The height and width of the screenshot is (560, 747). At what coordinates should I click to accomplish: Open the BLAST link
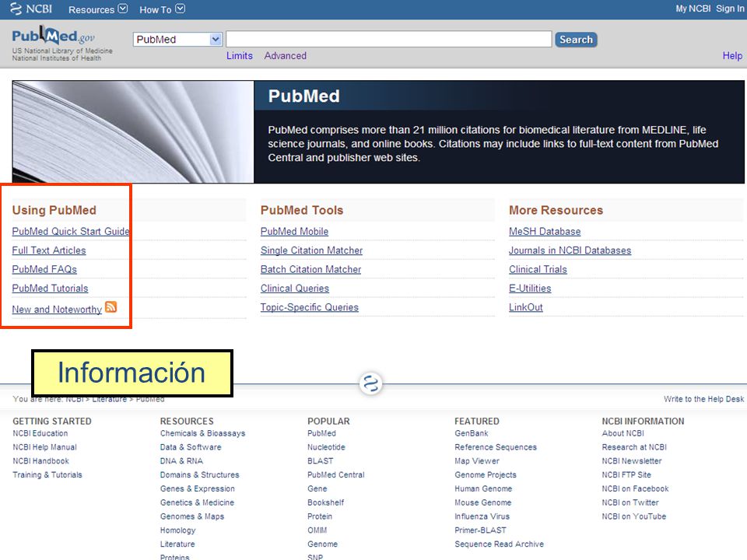pyautogui.click(x=320, y=461)
